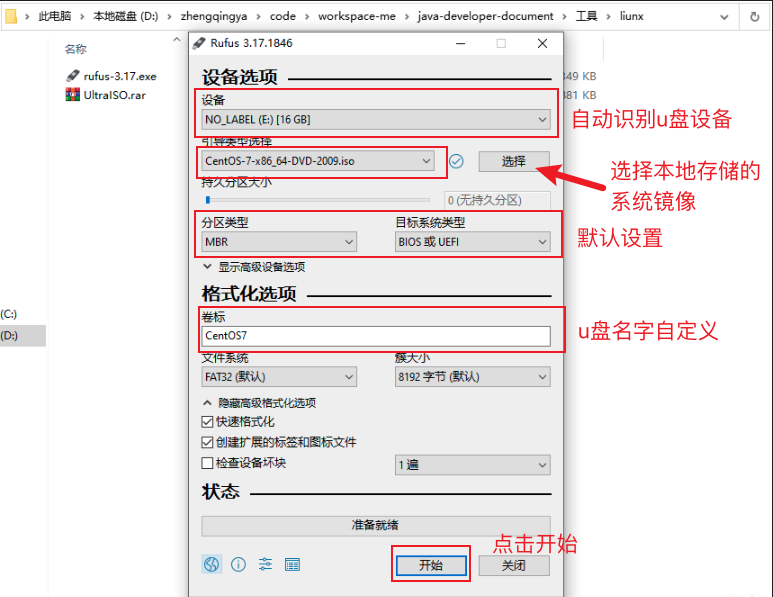
Task: Click Explorer refresh button icon
Action: tap(754, 17)
